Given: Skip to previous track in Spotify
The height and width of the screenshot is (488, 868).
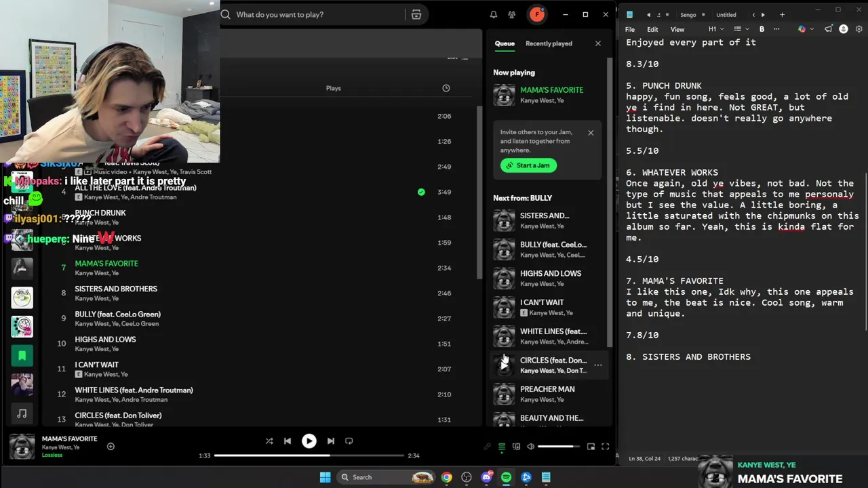Looking at the screenshot, I should [x=288, y=441].
